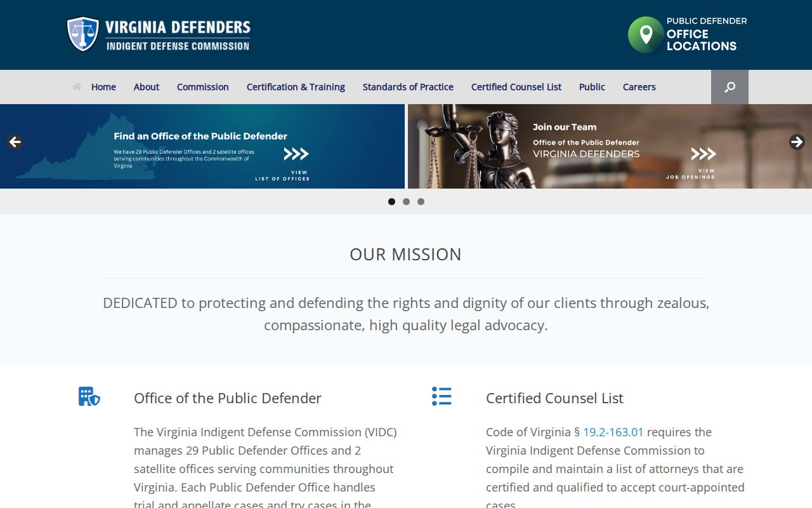This screenshot has height=508, width=812.
Task: Open the Commission menu
Action: (x=203, y=87)
